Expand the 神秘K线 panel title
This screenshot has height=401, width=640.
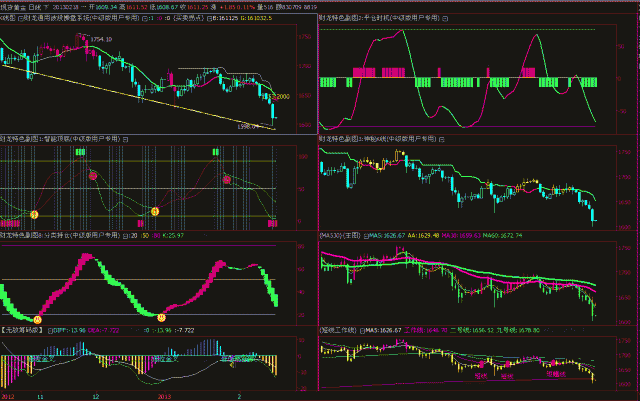click(378, 138)
